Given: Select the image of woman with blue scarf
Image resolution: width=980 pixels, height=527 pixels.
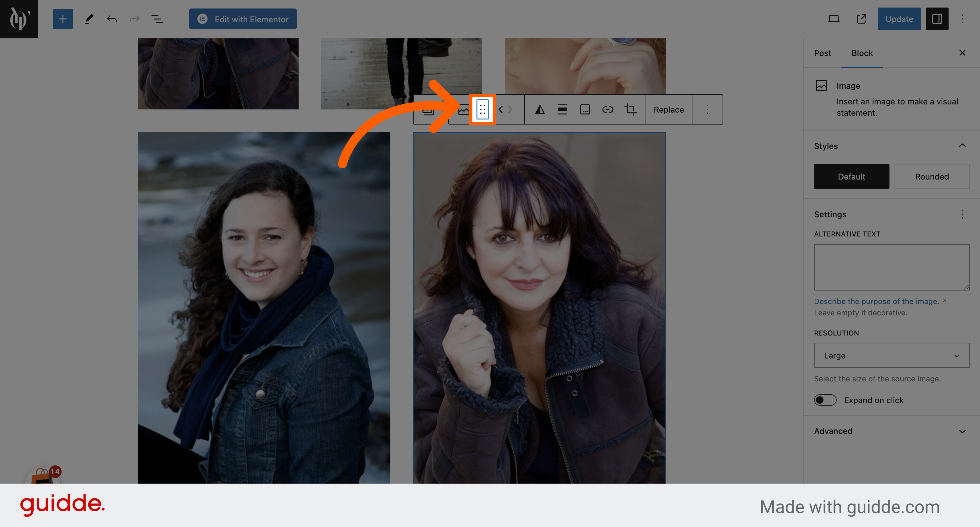Looking at the screenshot, I should tap(264, 308).
